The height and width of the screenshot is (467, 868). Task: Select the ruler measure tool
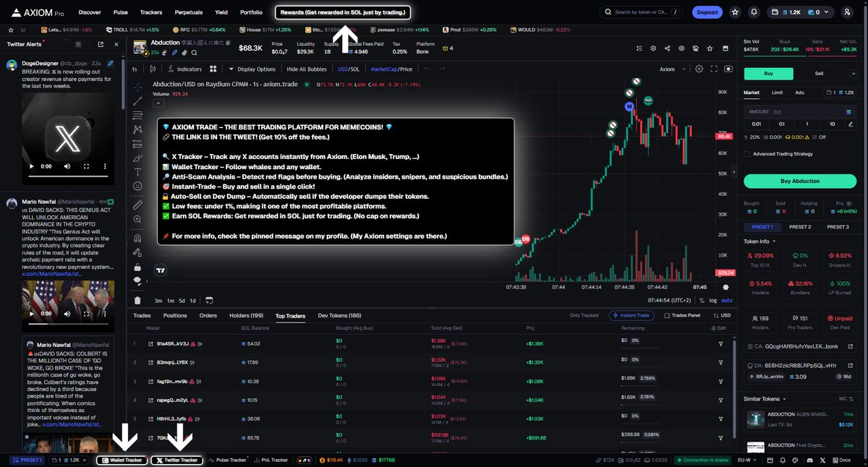[x=137, y=205]
